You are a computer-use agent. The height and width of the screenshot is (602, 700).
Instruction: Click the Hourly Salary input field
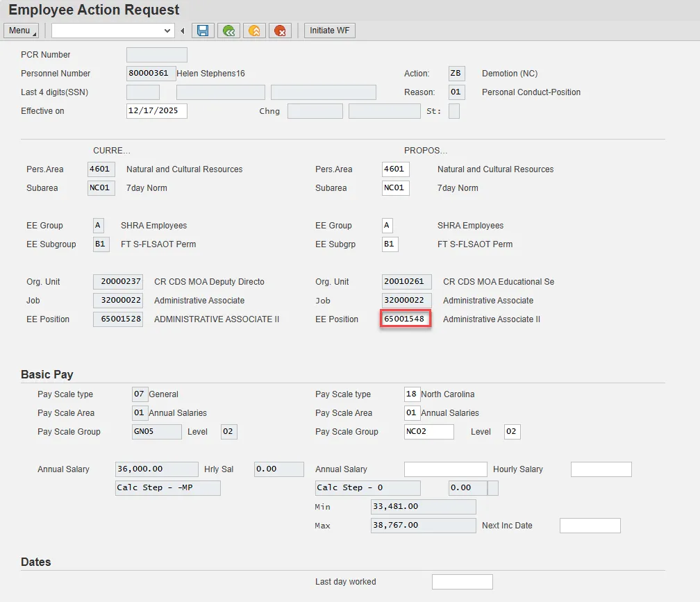pos(601,469)
